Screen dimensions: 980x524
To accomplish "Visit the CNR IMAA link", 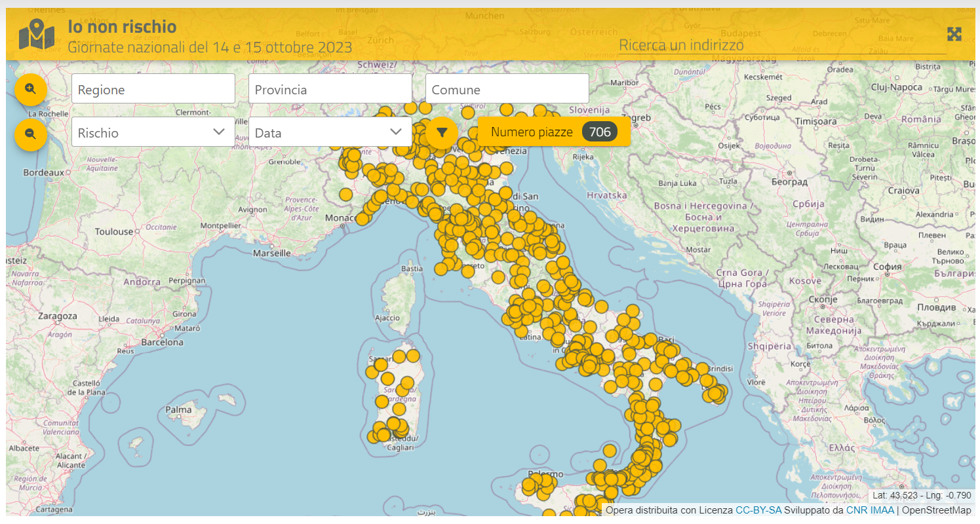I will coord(869,510).
